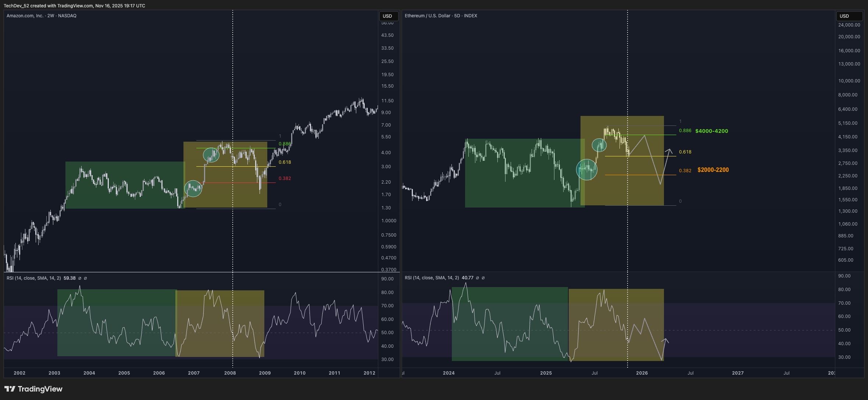The height and width of the screenshot is (400, 868).
Task: Select the left RSI indicator legend label
Action: (34, 278)
